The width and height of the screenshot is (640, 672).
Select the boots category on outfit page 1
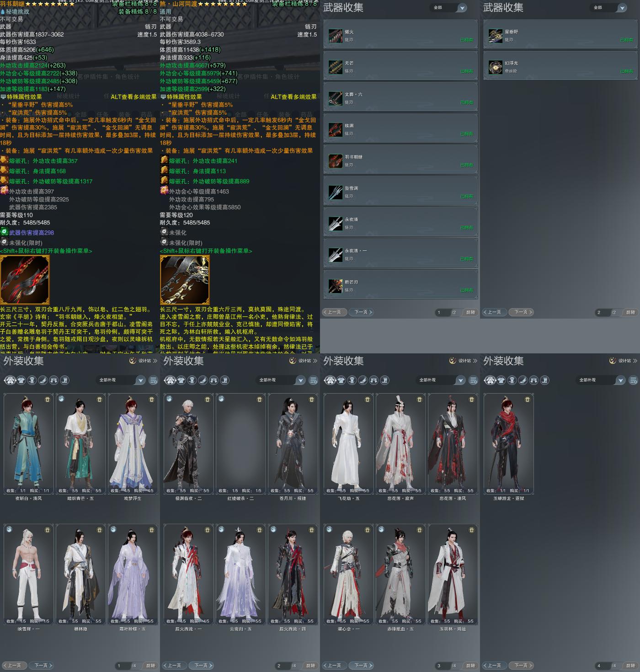[x=64, y=380]
